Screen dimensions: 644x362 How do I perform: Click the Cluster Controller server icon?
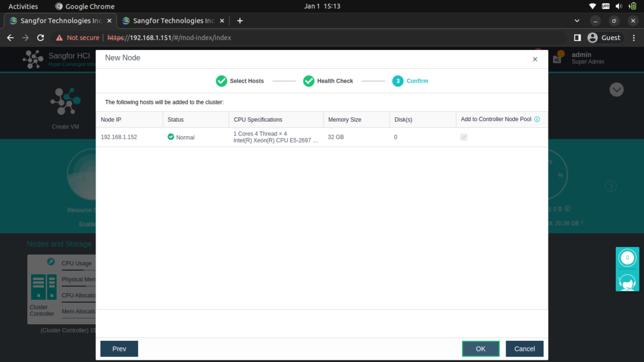click(x=43, y=286)
